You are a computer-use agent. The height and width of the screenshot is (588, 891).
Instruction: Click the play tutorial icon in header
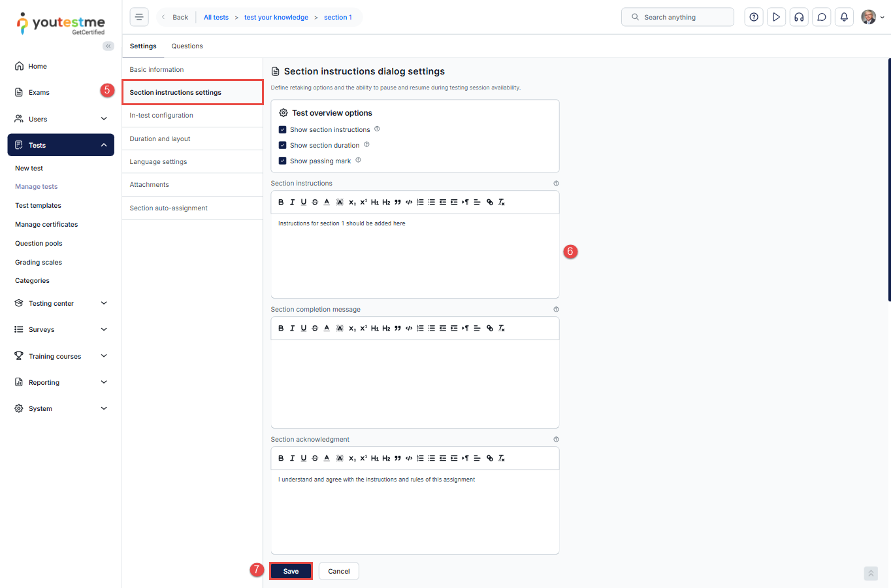click(776, 17)
